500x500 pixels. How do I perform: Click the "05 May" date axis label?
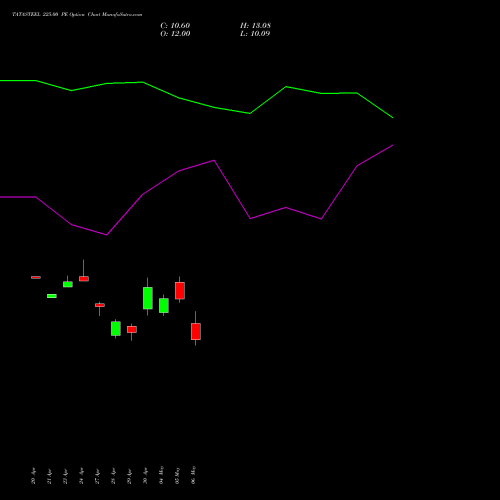(177, 475)
